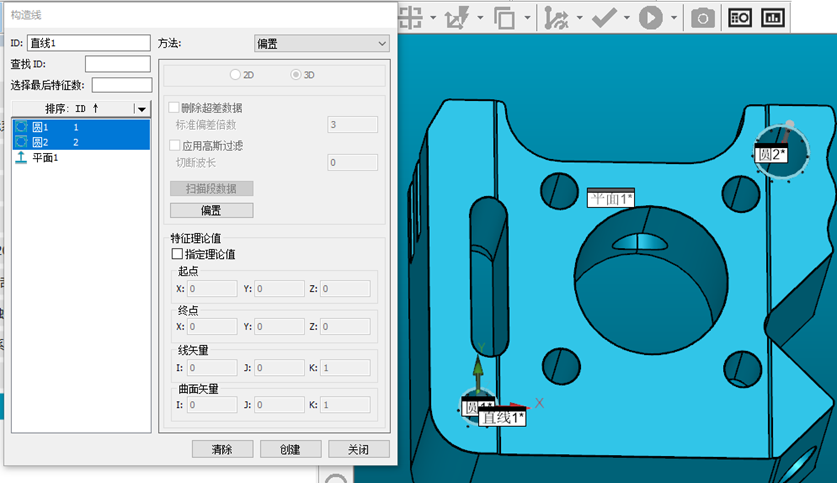The width and height of the screenshot is (837, 483).
Task: Expand the play icon dropdown arrow
Action: (x=674, y=18)
